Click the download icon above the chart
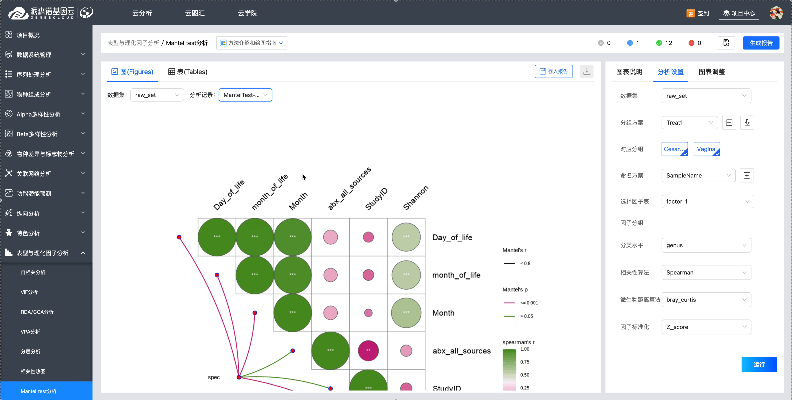792x400 pixels. tap(586, 71)
